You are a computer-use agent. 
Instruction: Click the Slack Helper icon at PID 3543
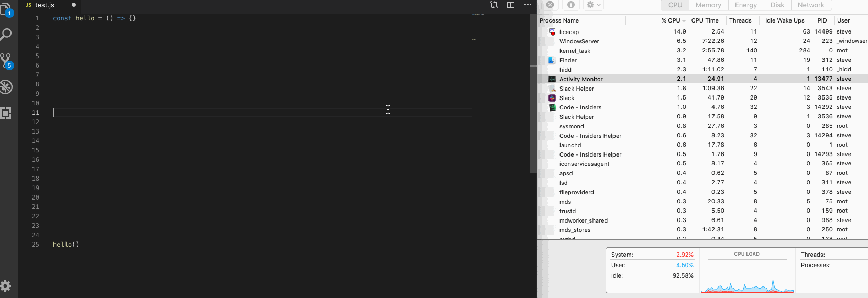tap(552, 89)
